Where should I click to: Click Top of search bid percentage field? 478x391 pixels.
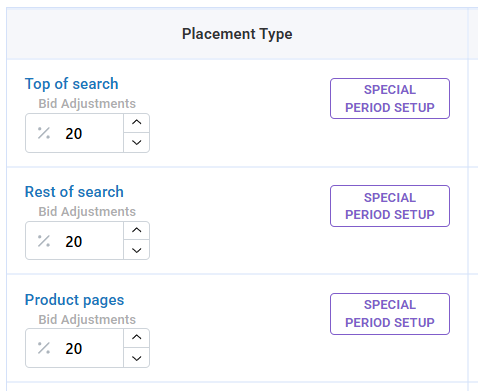[74, 133]
